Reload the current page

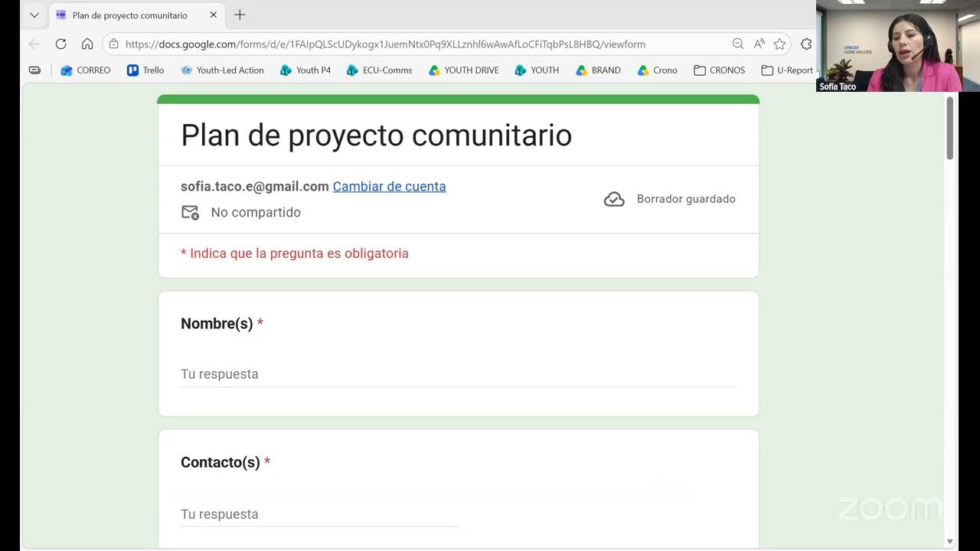(x=61, y=44)
